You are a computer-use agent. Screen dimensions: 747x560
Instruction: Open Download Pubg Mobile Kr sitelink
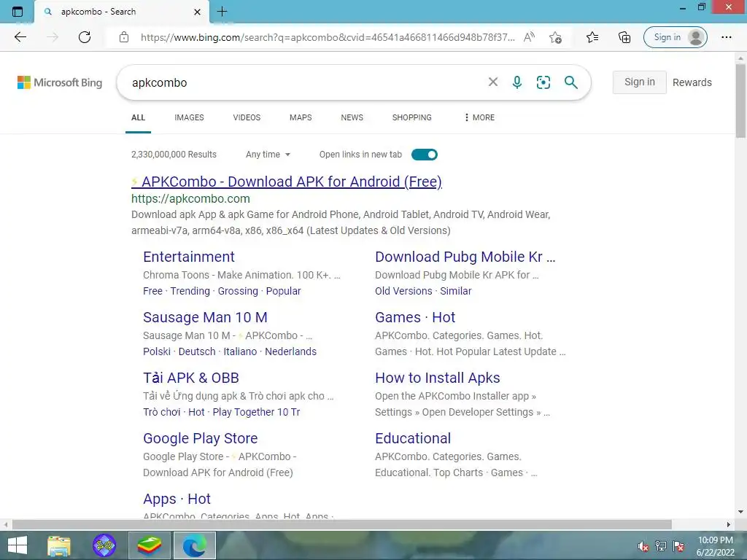tap(465, 257)
